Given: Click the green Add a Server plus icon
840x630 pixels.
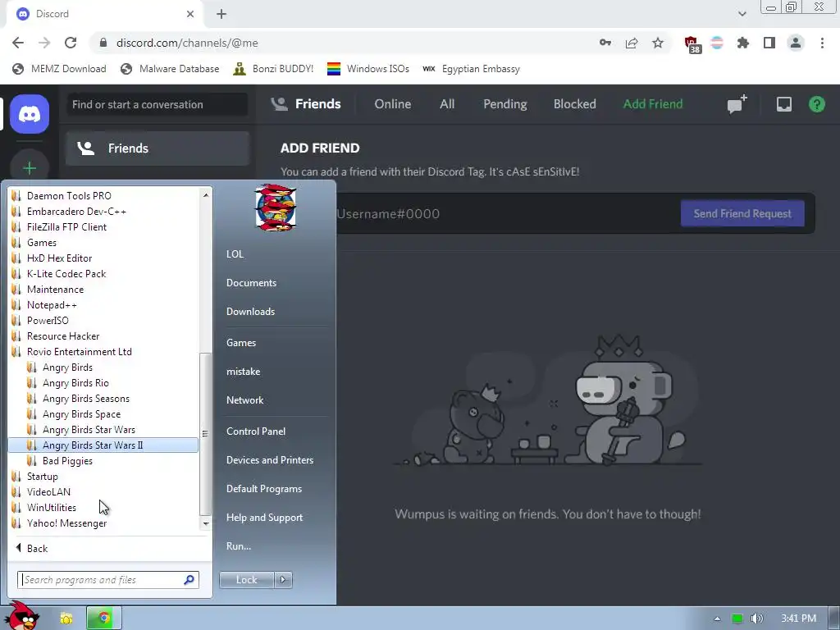Looking at the screenshot, I should pos(30,168).
